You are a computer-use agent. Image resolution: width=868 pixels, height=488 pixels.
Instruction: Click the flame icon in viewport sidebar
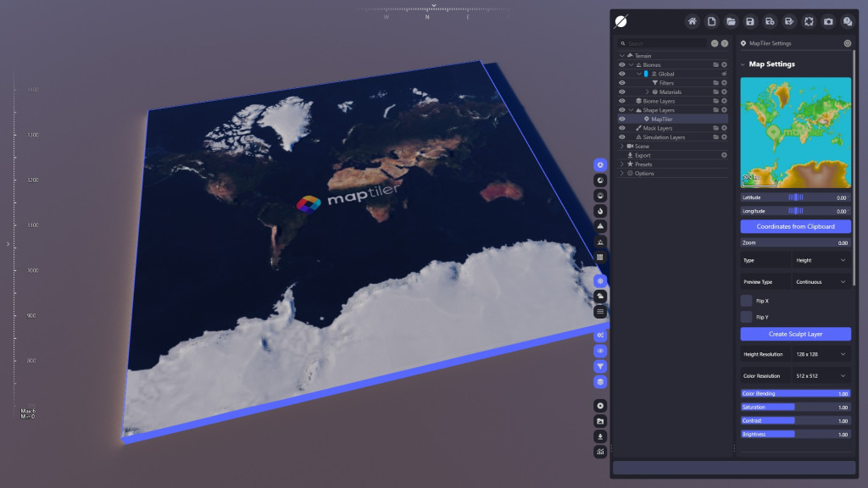pos(600,211)
